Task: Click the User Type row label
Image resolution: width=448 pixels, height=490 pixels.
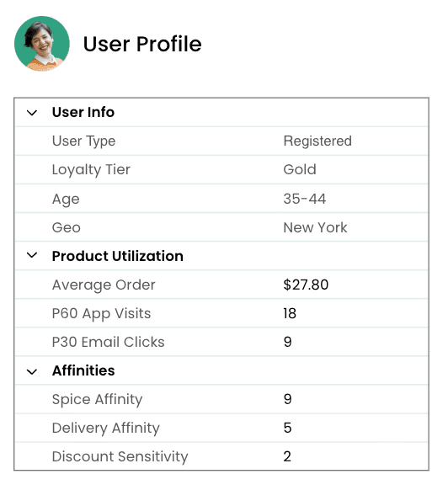Action: [x=83, y=141]
